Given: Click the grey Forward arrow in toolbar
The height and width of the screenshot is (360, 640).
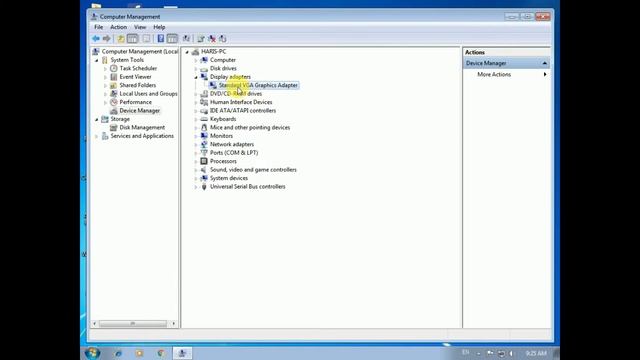Looking at the screenshot, I should tap(107, 39).
